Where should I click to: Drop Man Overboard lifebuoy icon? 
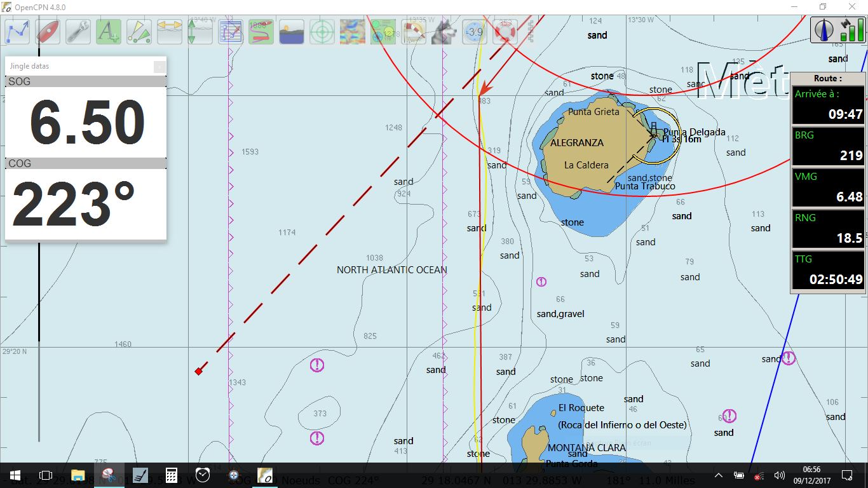point(505,32)
